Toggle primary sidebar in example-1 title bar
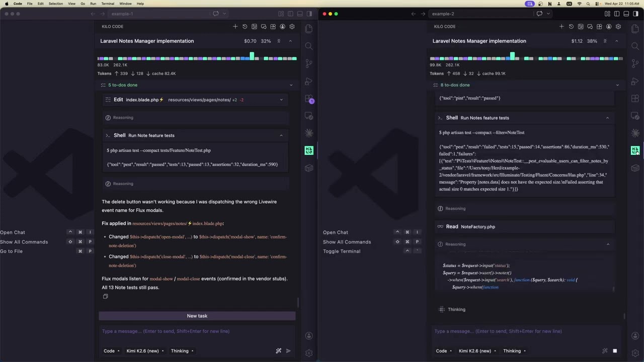Viewport: 644px width, 362px height. 290,14
